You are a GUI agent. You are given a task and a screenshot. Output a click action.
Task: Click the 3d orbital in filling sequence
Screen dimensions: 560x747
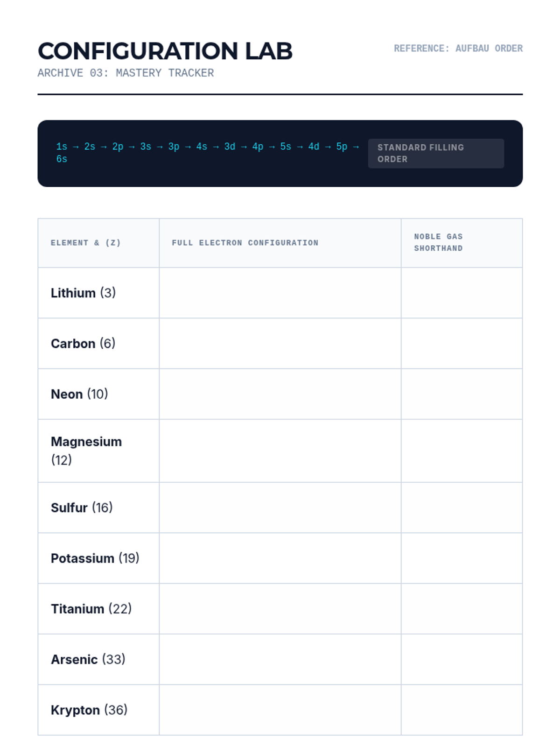pyautogui.click(x=230, y=147)
